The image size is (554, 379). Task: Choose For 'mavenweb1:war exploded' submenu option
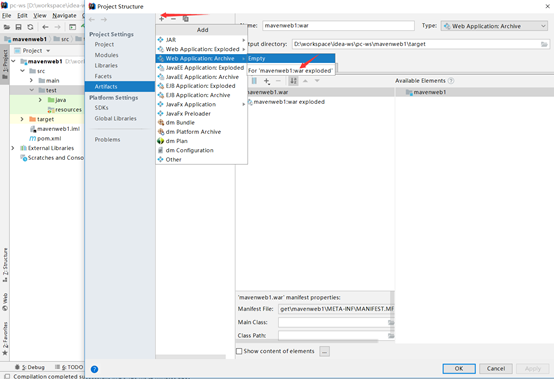coord(291,71)
